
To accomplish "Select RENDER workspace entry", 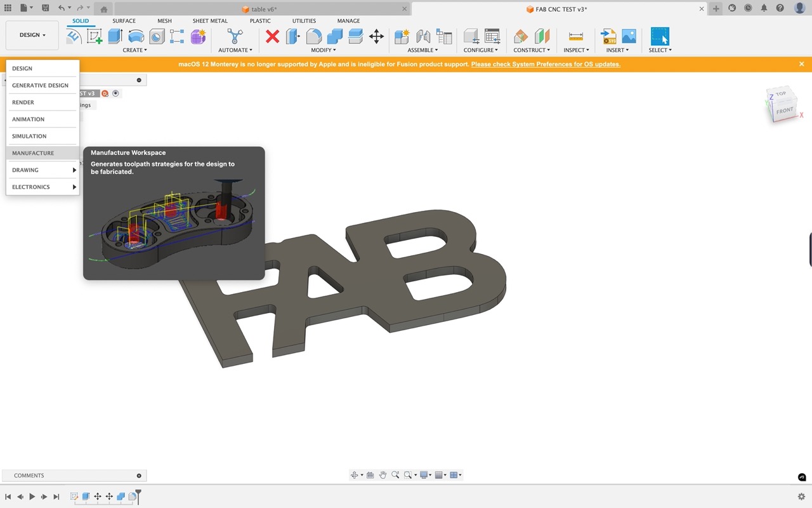I will tap(43, 102).
